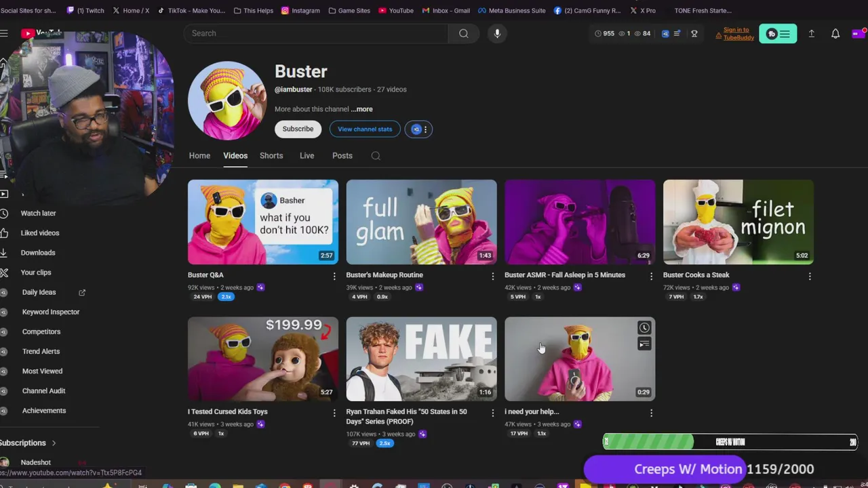The image size is (868, 488).
Task: Click View channel stats button
Action: point(365,129)
